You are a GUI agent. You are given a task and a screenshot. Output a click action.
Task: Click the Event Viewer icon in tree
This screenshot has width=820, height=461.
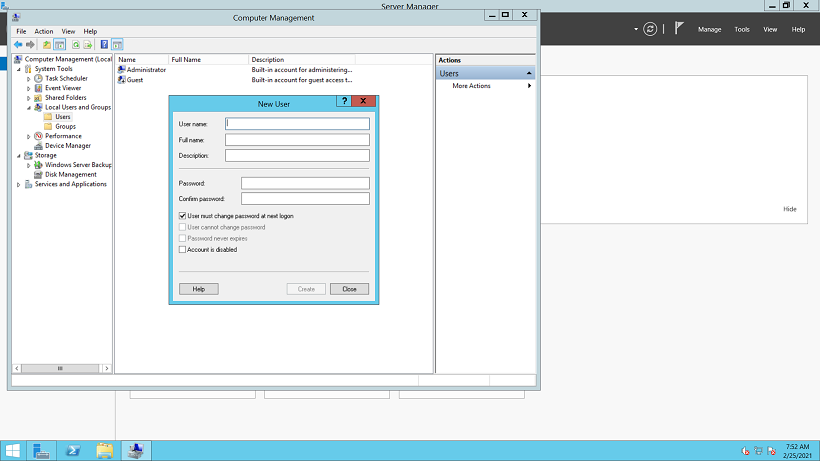coord(38,88)
